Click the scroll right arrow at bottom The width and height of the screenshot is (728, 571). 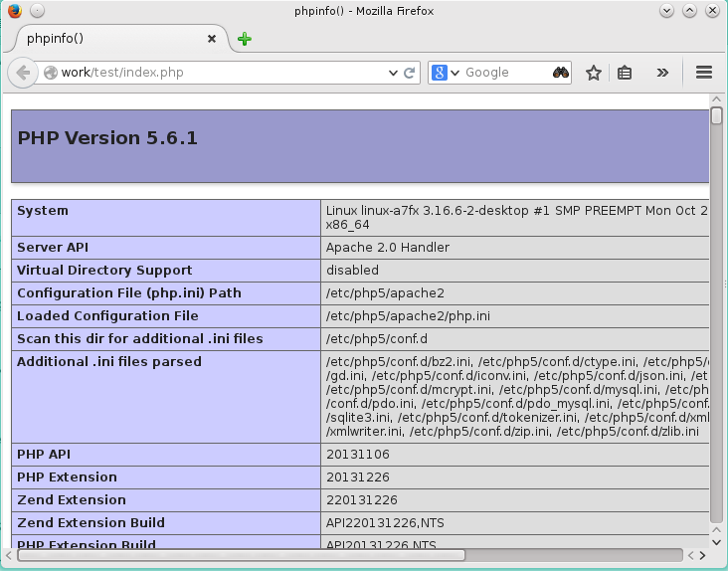pyautogui.click(x=702, y=554)
